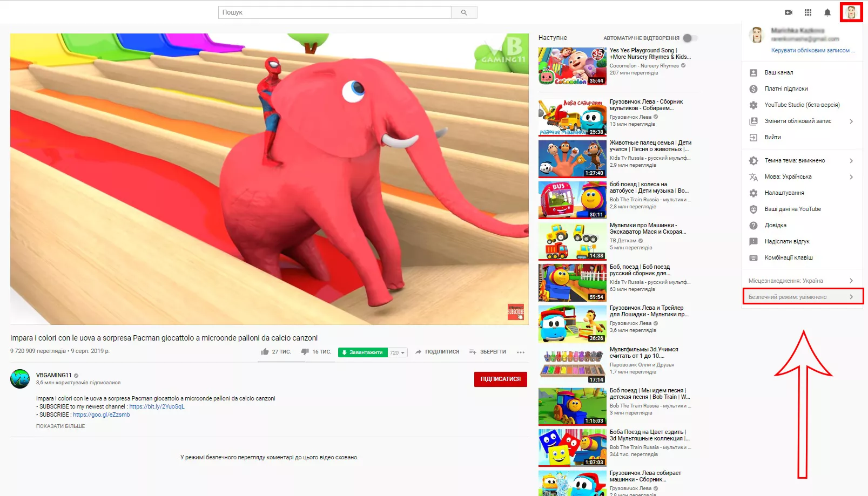Open Довідка menu item
The image size is (868, 496).
point(802,225)
